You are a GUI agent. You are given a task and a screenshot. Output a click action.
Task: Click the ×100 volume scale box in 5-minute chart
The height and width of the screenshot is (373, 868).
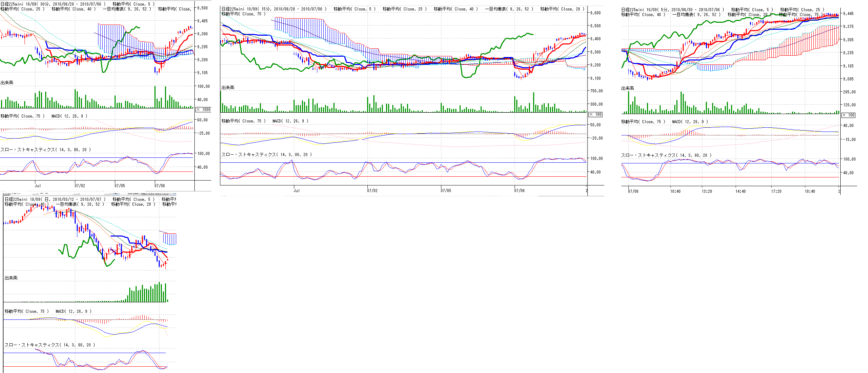848,115
